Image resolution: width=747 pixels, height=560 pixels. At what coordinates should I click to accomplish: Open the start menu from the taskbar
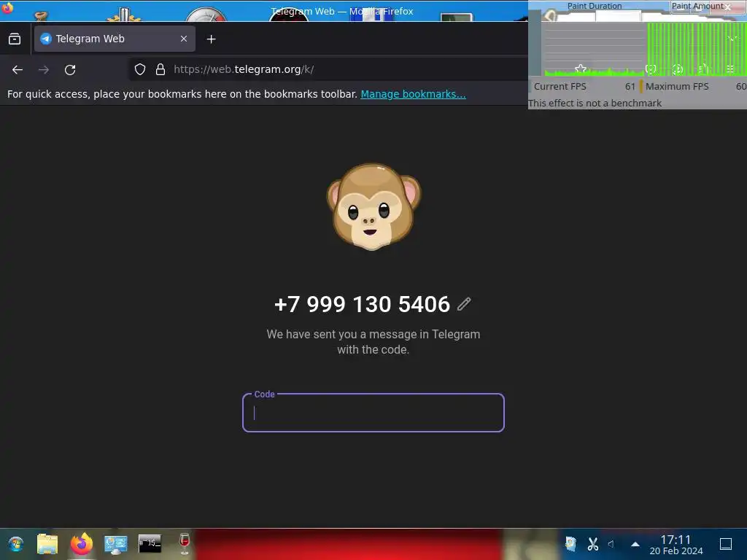point(16,544)
